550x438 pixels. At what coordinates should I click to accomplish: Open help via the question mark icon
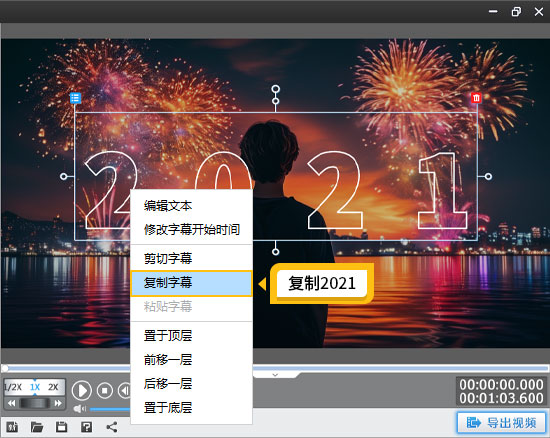(86, 426)
